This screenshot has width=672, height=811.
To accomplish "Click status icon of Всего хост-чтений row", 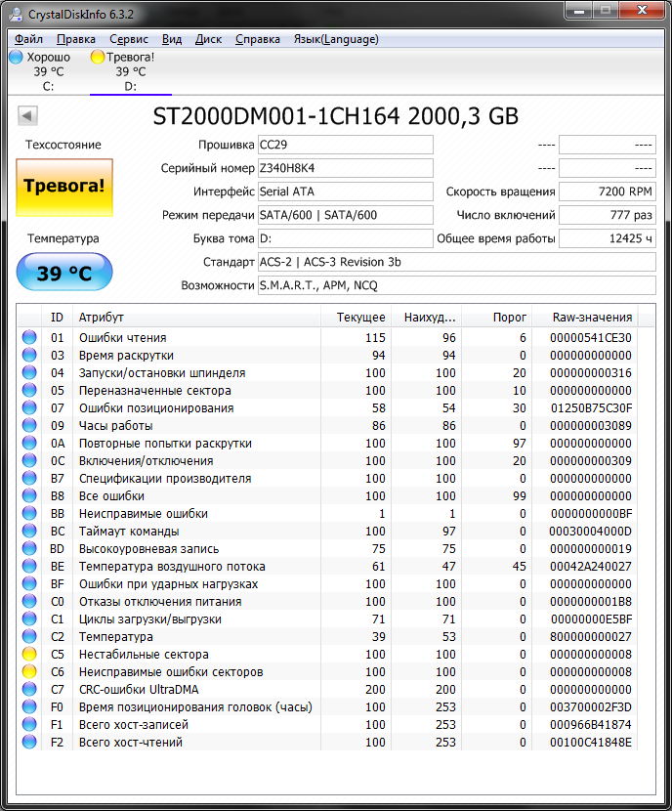I will 29,742.
